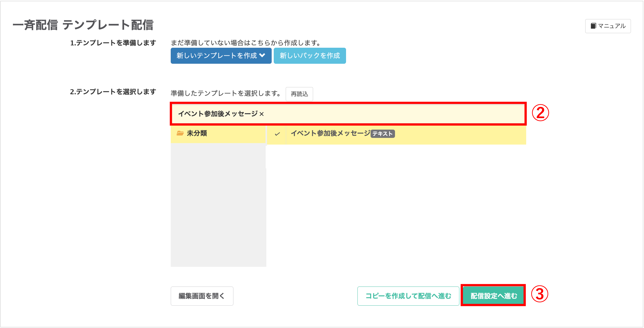Select the 未分類 folder label
This screenshot has width=644, height=328.
coord(197,133)
